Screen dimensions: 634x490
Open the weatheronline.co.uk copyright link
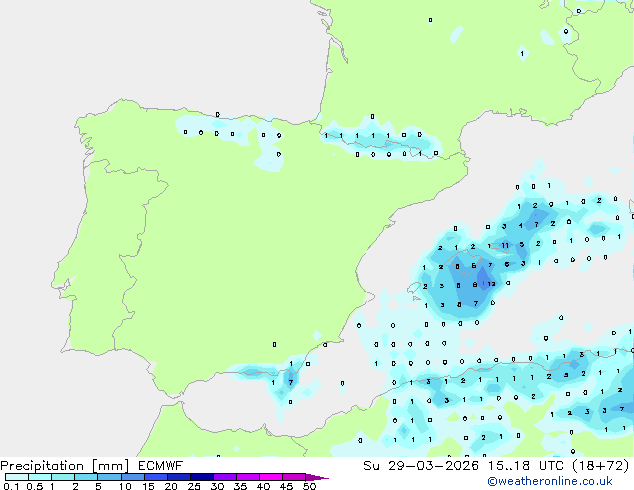550,481
